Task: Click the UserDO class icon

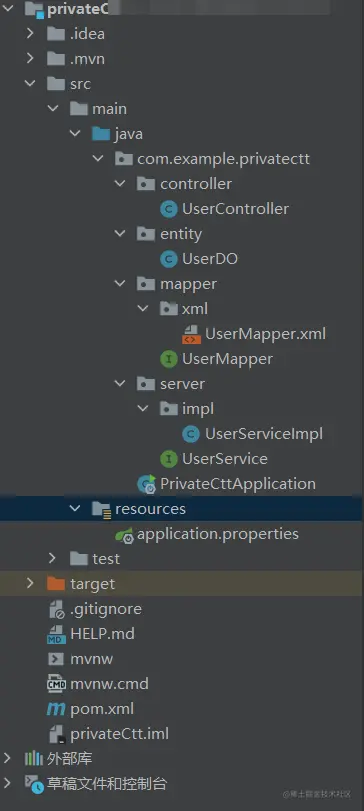Action: pyautogui.click(x=169, y=259)
